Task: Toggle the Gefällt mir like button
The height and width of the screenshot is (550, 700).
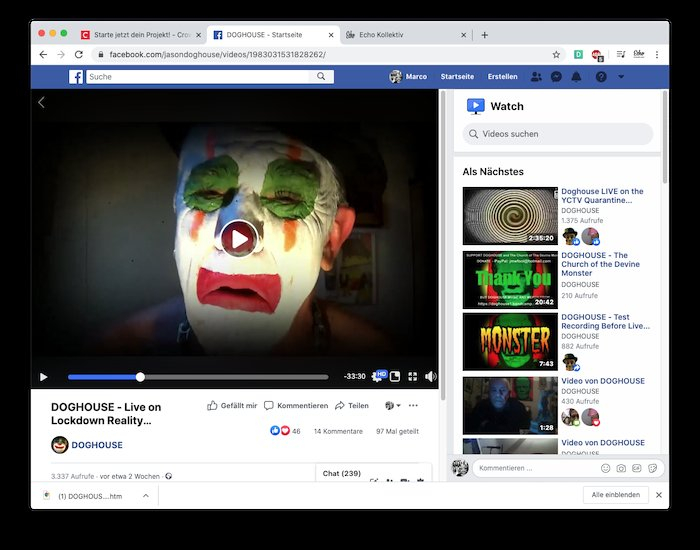Action: click(x=232, y=406)
